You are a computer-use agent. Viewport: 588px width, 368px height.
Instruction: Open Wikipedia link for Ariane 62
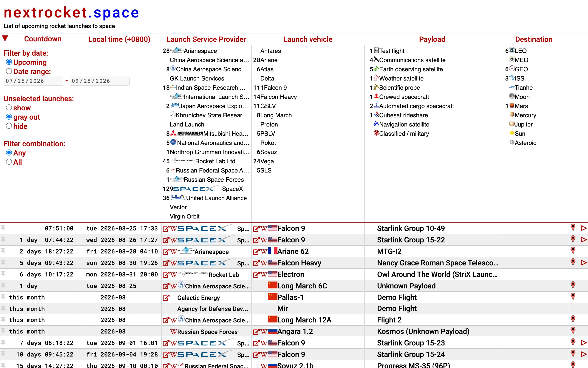coord(264,251)
